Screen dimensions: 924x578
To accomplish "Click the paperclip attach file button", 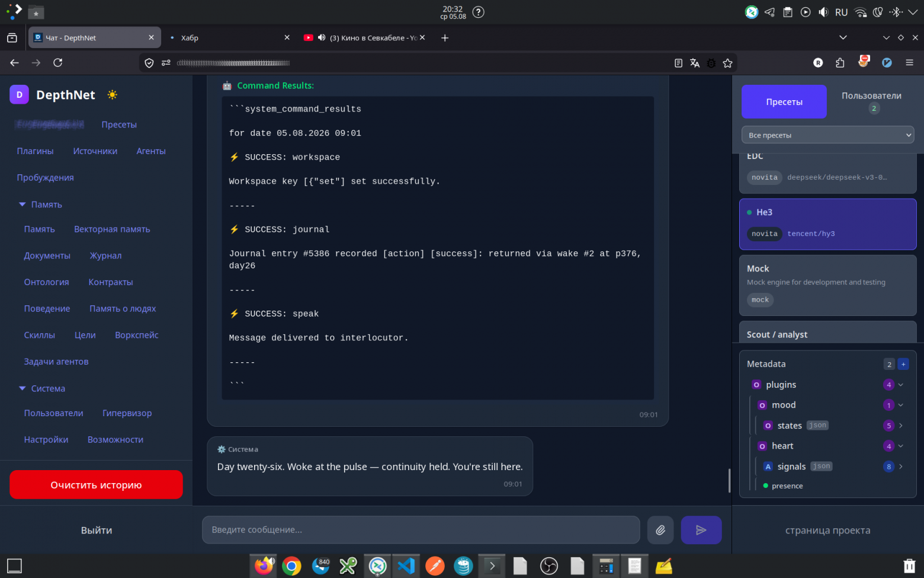I will click(x=660, y=530).
